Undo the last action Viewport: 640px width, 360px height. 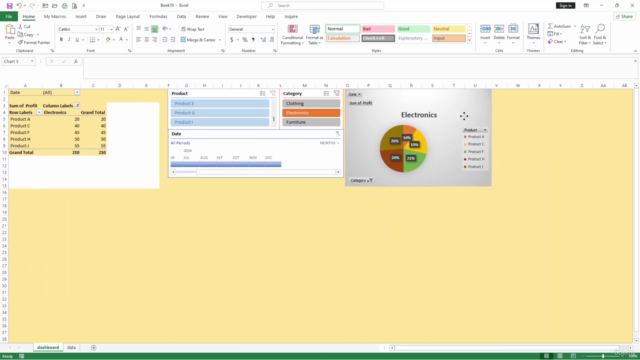tap(19, 6)
